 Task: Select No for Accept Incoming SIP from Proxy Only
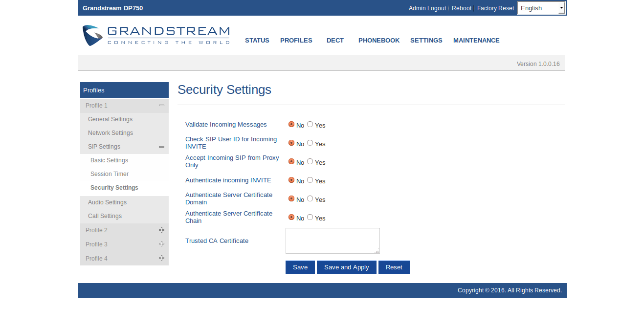click(291, 162)
